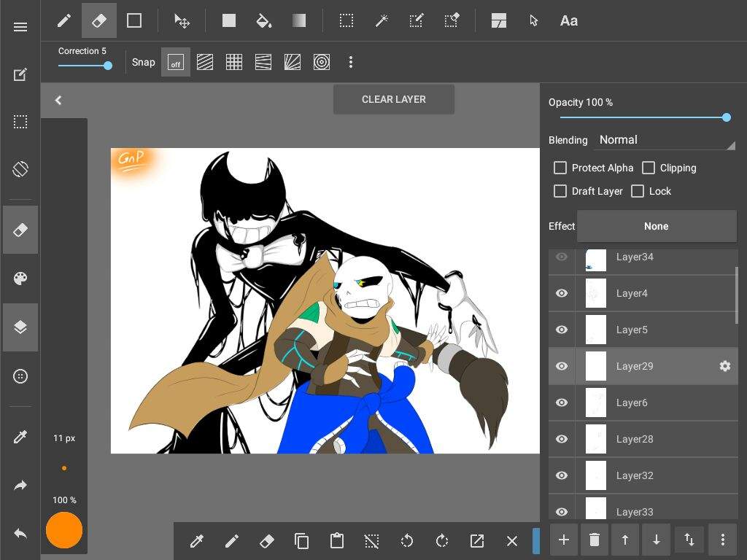Toggle the layer Lock checkbox
This screenshot has width=747, height=560.
coord(638,191)
